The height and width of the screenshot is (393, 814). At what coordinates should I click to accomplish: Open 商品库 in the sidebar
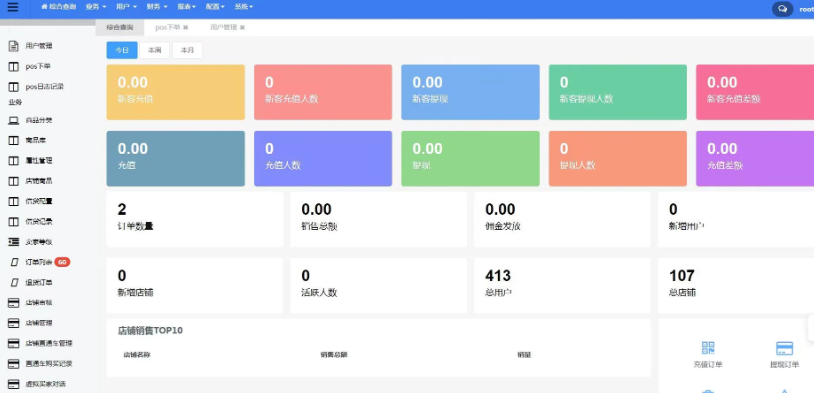tap(36, 141)
